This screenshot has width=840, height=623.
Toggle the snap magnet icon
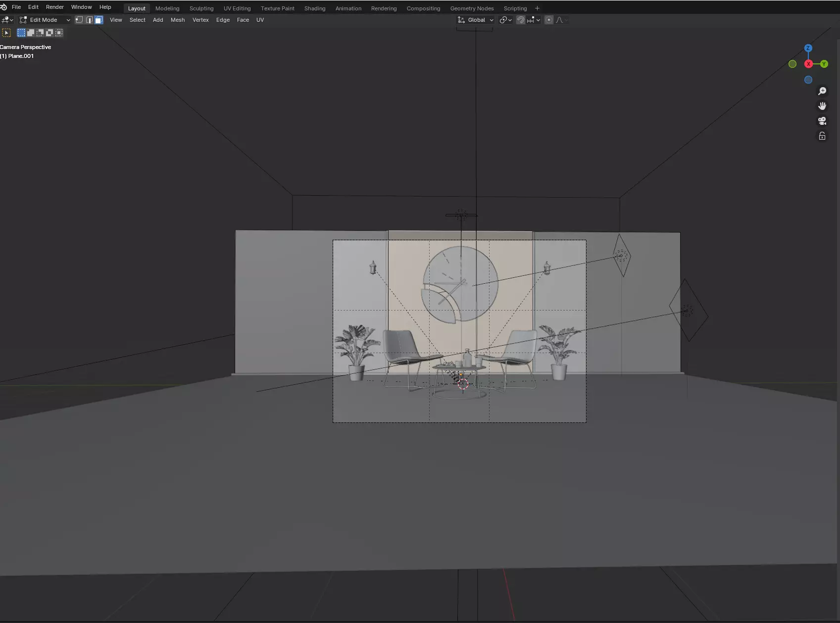521,20
